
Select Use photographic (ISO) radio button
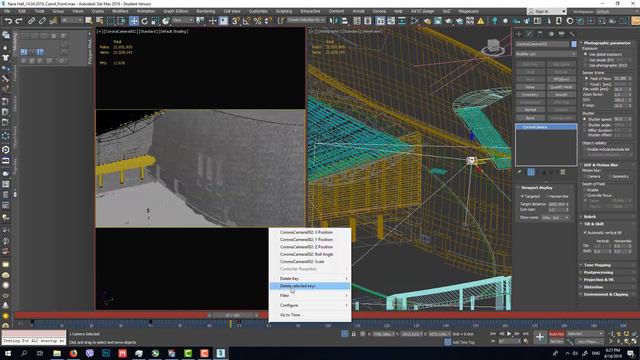tap(586, 65)
